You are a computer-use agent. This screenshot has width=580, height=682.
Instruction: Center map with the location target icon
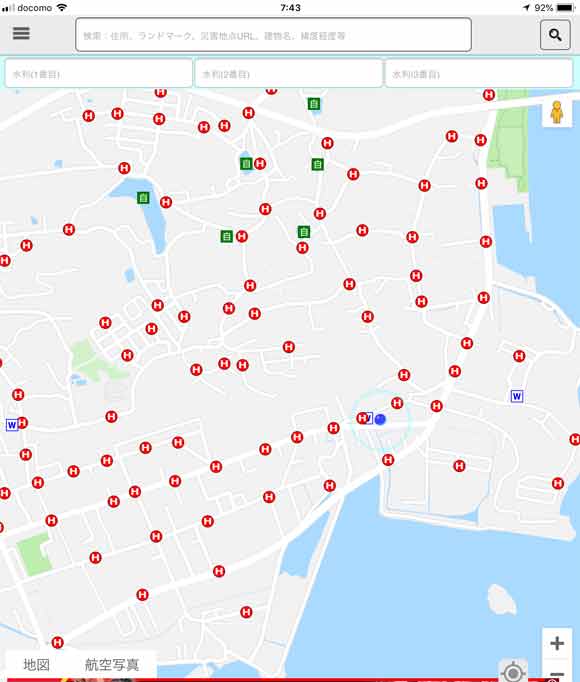pyautogui.click(x=513, y=672)
